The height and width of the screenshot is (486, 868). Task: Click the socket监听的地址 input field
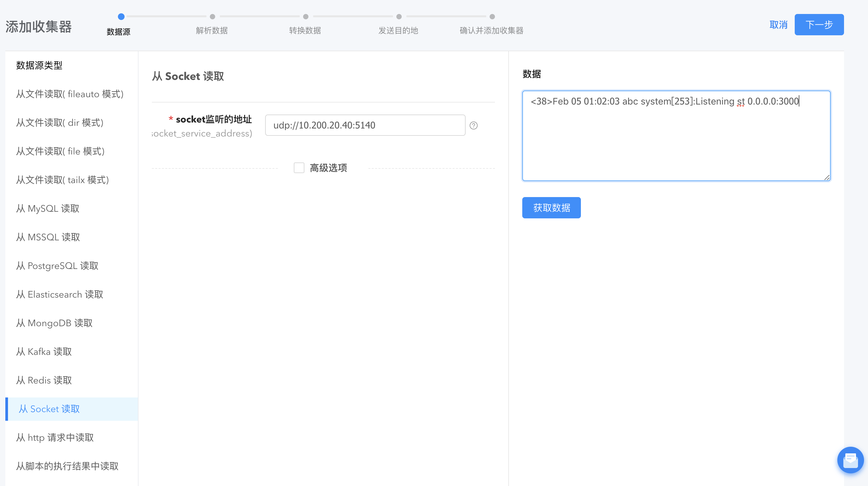click(365, 125)
